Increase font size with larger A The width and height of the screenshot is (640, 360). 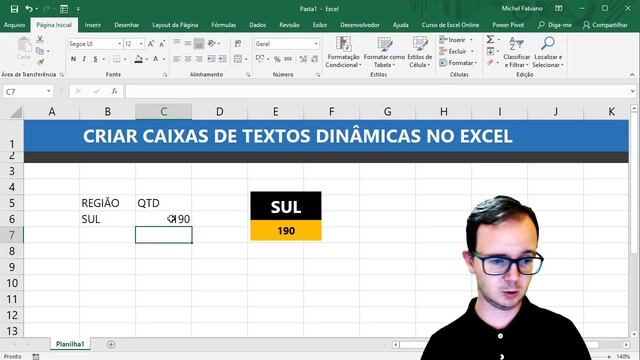(151, 44)
